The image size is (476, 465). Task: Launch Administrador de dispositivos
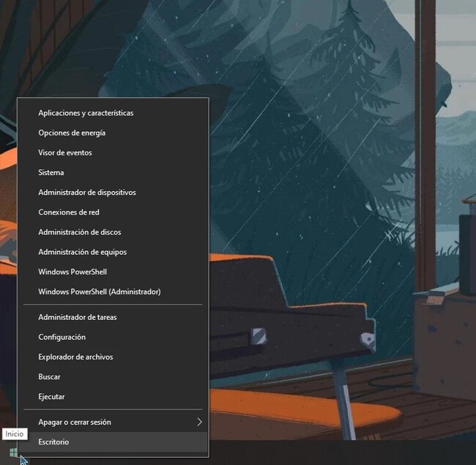113,193
